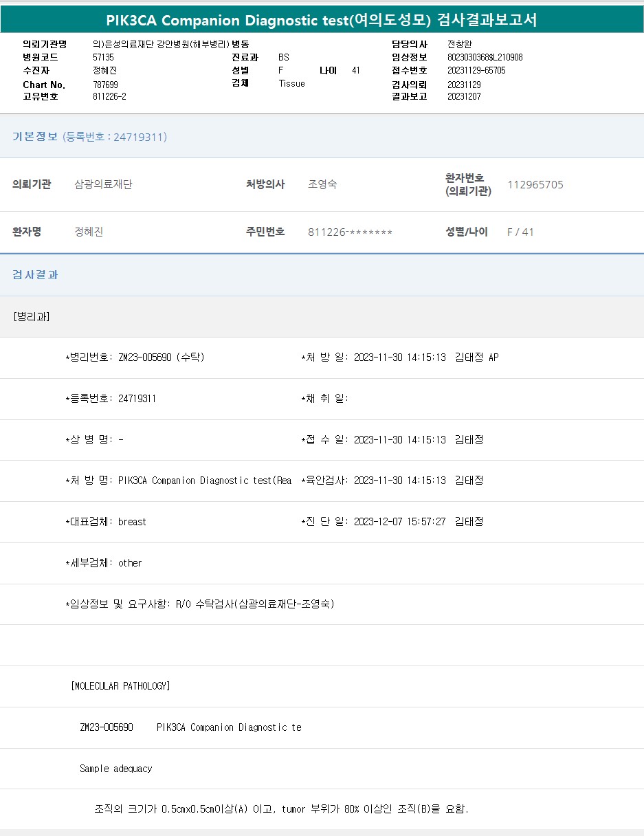This screenshot has width=644, height=836.
Task: Select the 처방명 PIK3CA Companion Diagnostic line
Action: click(179, 481)
